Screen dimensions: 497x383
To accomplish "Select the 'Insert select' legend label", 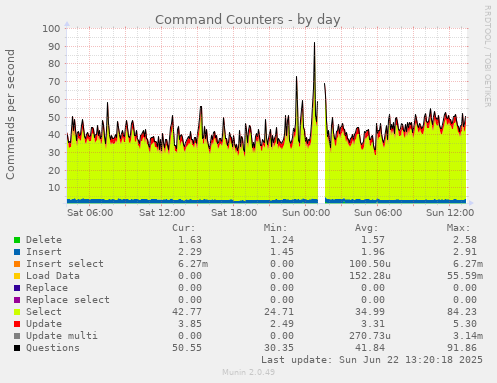I will click(65, 264).
